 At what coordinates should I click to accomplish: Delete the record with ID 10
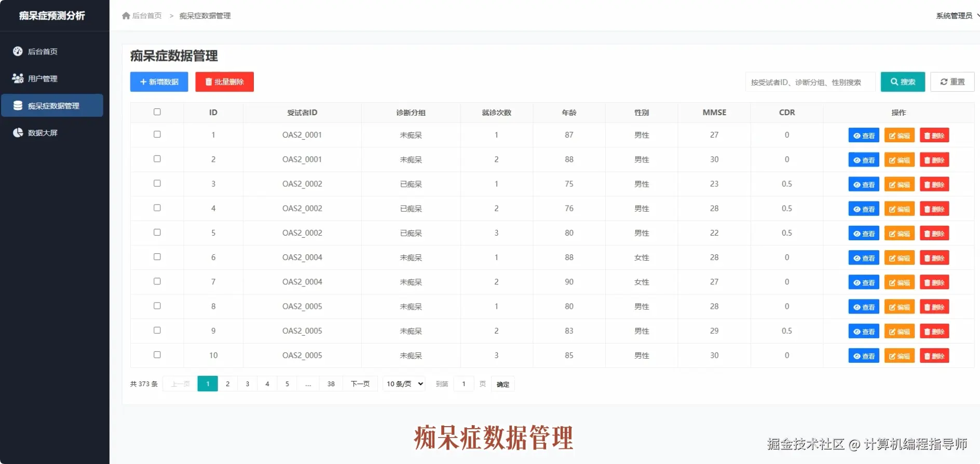click(x=934, y=356)
